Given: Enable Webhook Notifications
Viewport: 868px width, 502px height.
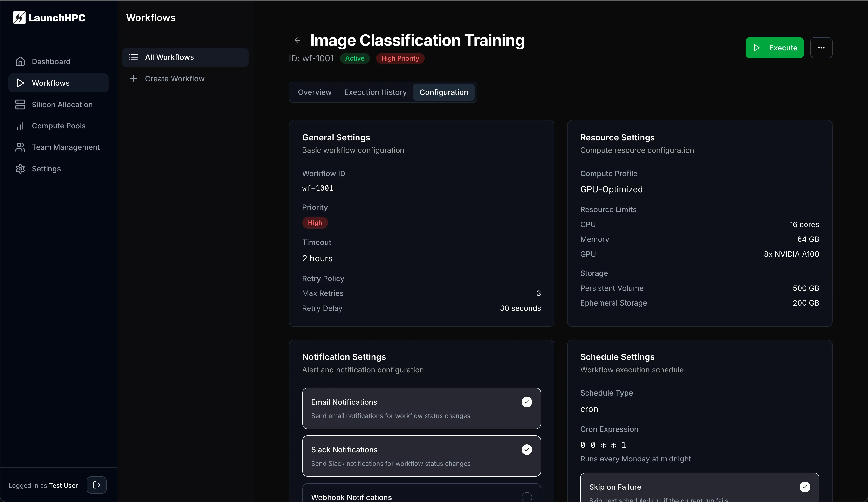Looking at the screenshot, I should 527,497.
